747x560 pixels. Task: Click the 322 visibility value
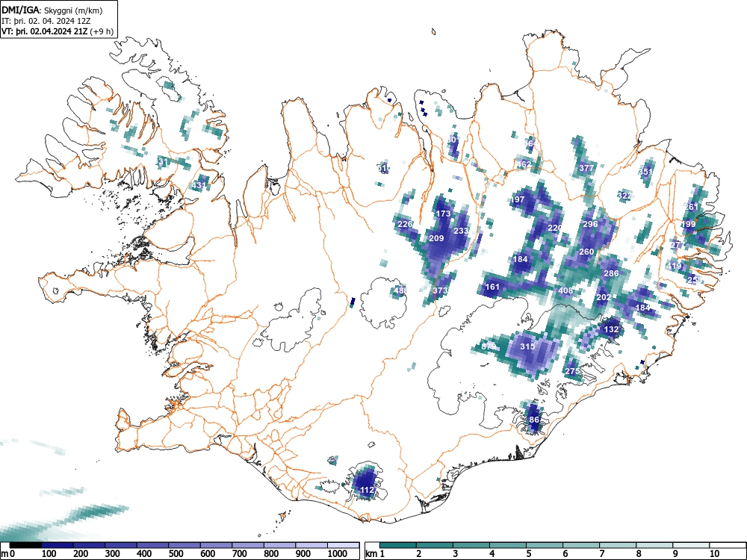coord(624,195)
